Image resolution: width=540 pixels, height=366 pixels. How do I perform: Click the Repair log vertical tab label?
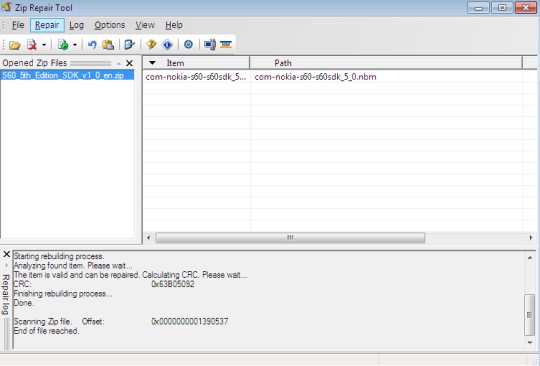click(x=6, y=294)
